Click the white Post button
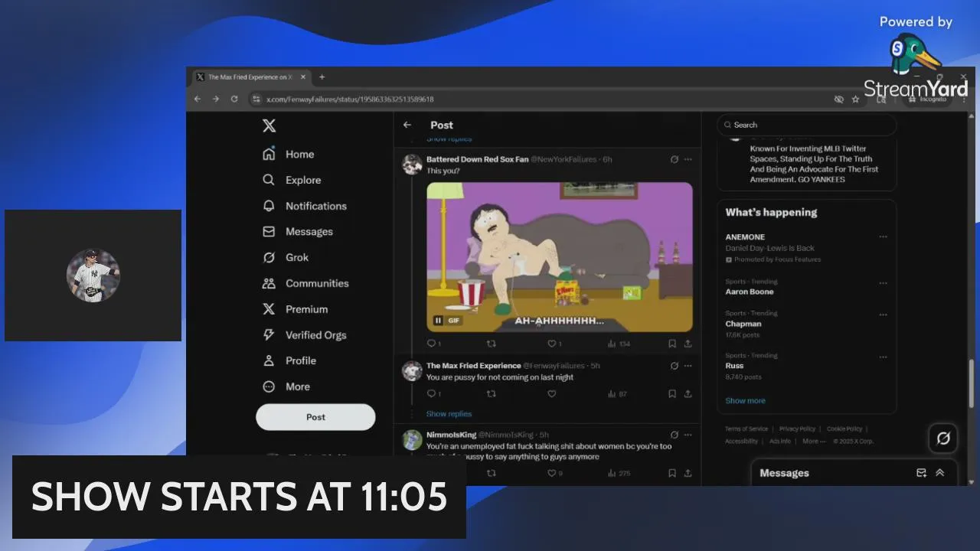The width and height of the screenshot is (980, 551). point(315,417)
